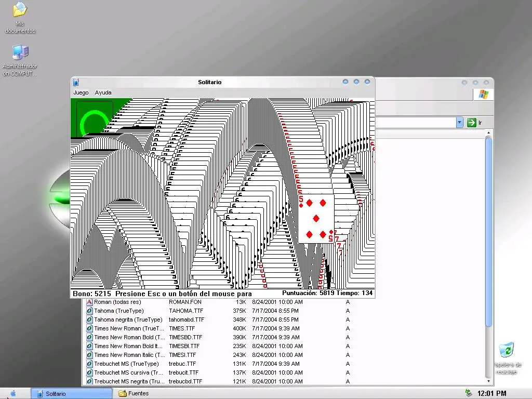
Task: Open Administrador on COMPUT desktop icon
Action: pos(20,60)
